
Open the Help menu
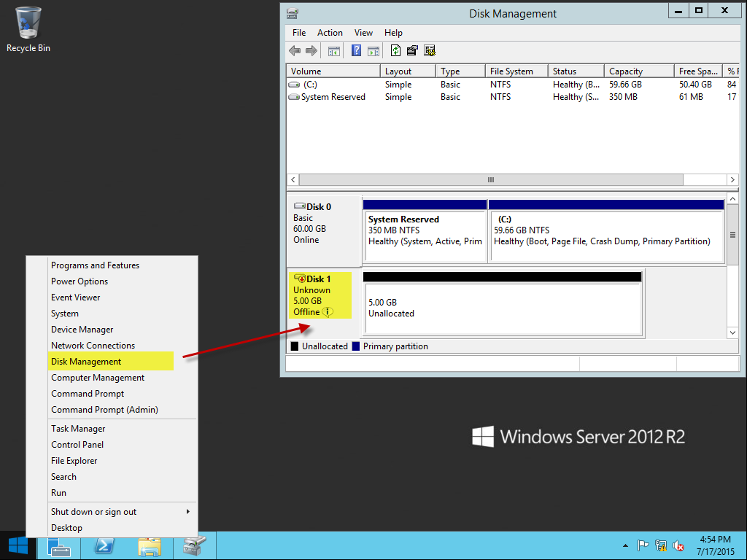(393, 32)
